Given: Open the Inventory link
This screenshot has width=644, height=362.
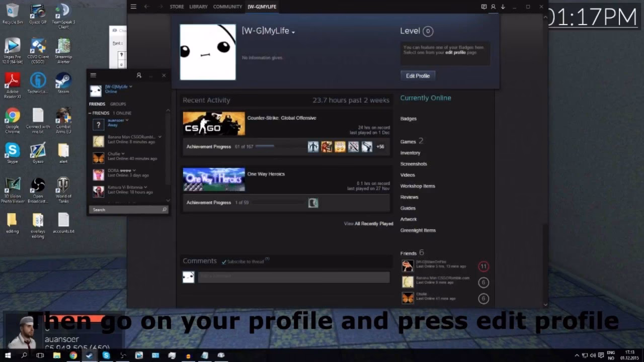Looking at the screenshot, I should (410, 153).
